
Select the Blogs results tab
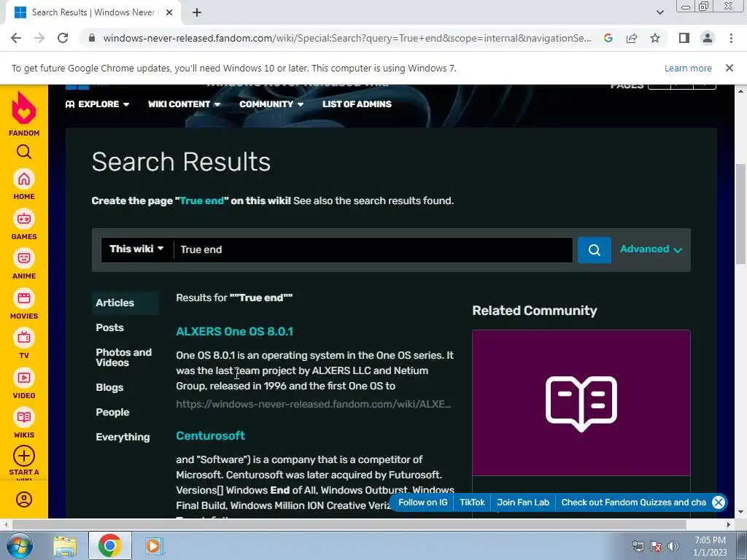[x=109, y=388]
